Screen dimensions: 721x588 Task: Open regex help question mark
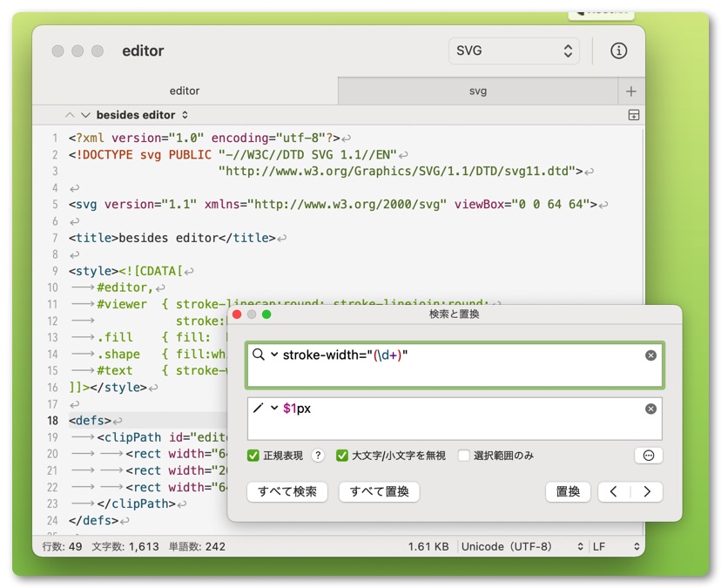[x=318, y=456]
